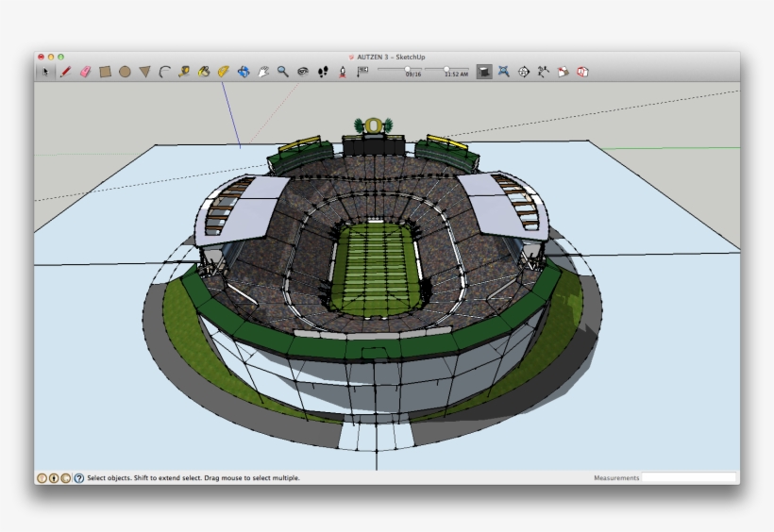Select the arrow Select tool
Screen dimensions: 774x532
click(45, 72)
